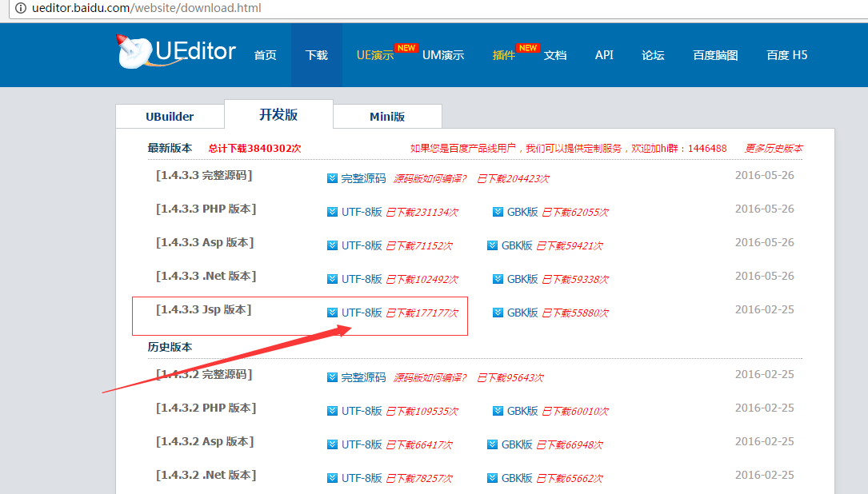Open the 下载 nav item

[317, 55]
